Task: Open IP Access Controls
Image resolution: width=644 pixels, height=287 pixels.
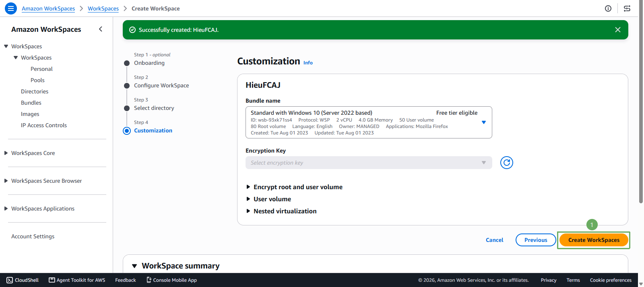Action: pyautogui.click(x=44, y=125)
